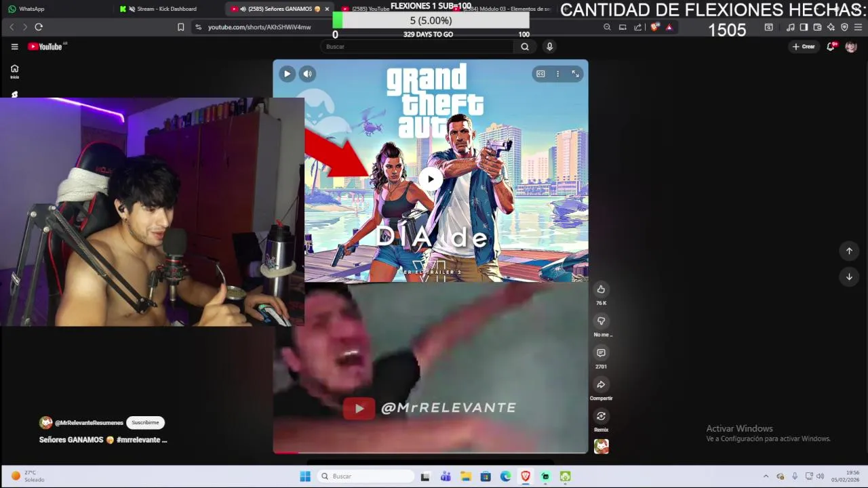Toggle the browser sidebar panel
The width and height of the screenshot is (868, 488).
804,27
